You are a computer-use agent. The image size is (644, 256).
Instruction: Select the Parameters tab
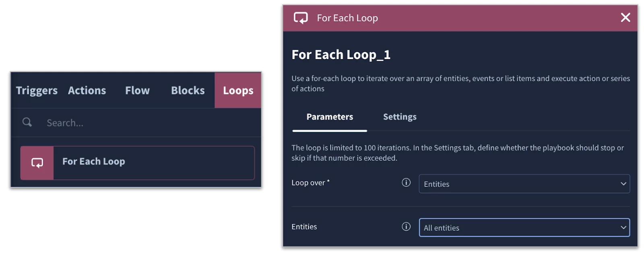coord(330,117)
